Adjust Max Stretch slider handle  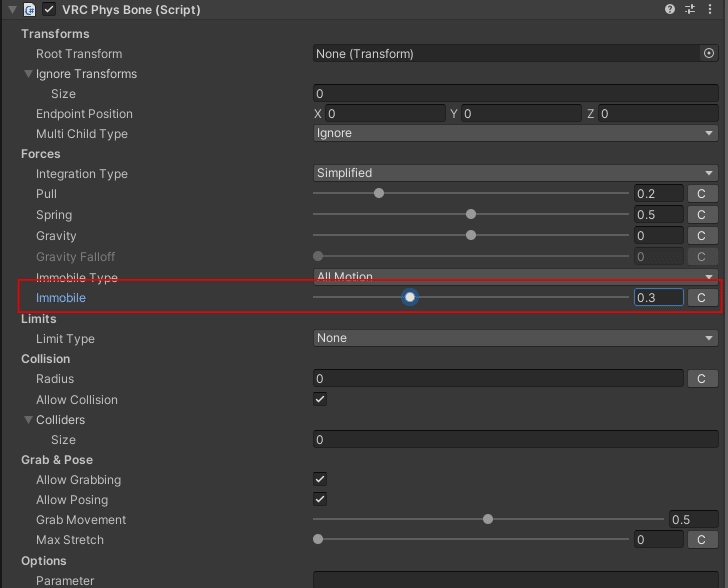pyautogui.click(x=318, y=539)
